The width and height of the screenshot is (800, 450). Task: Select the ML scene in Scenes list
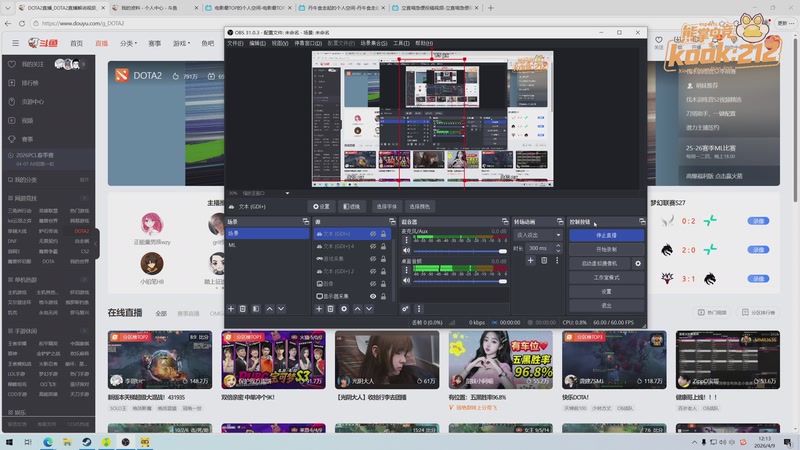267,245
